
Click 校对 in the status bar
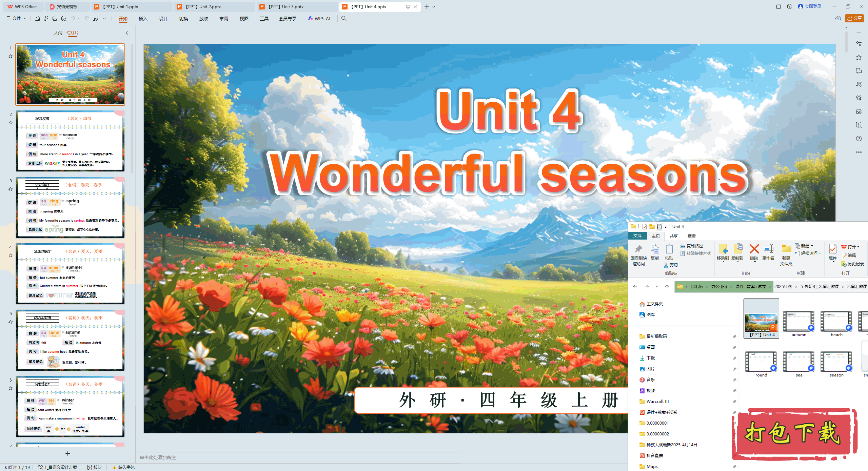[95, 467]
